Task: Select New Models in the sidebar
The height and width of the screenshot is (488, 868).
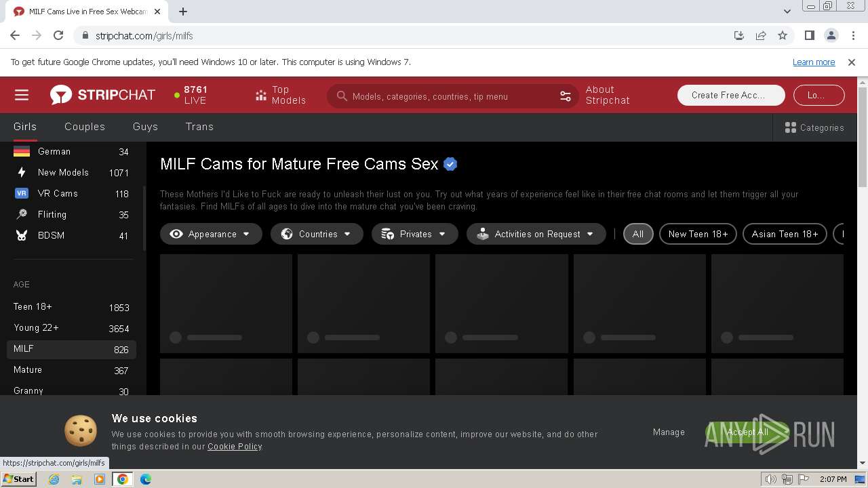Action: (x=71, y=173)
